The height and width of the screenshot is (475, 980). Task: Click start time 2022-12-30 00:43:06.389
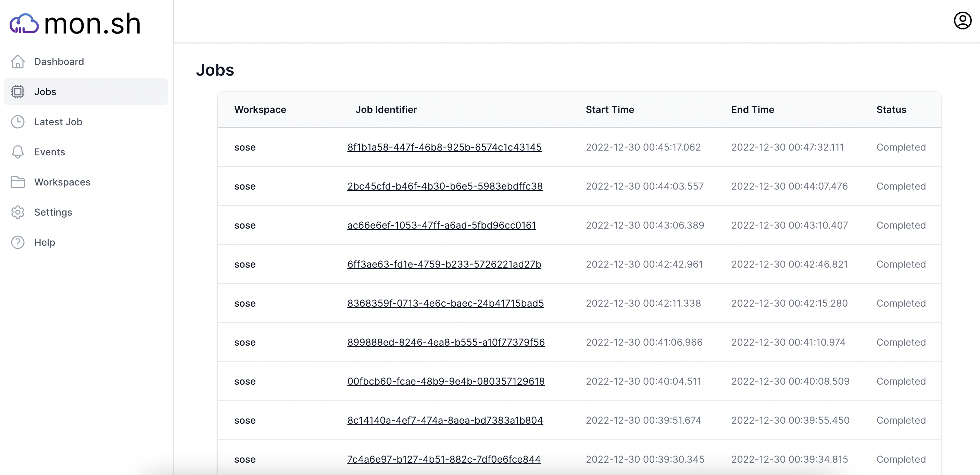tap(645, 225)
